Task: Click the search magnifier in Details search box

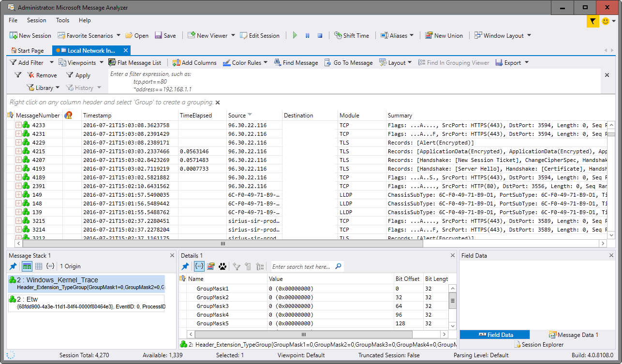Action: tap(338, 266)
